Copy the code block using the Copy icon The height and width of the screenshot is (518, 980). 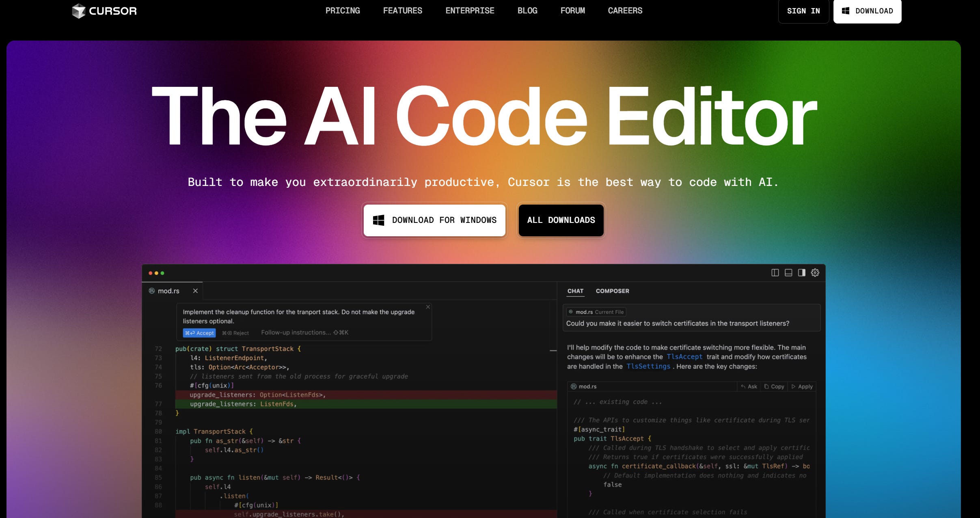(773, 386)
